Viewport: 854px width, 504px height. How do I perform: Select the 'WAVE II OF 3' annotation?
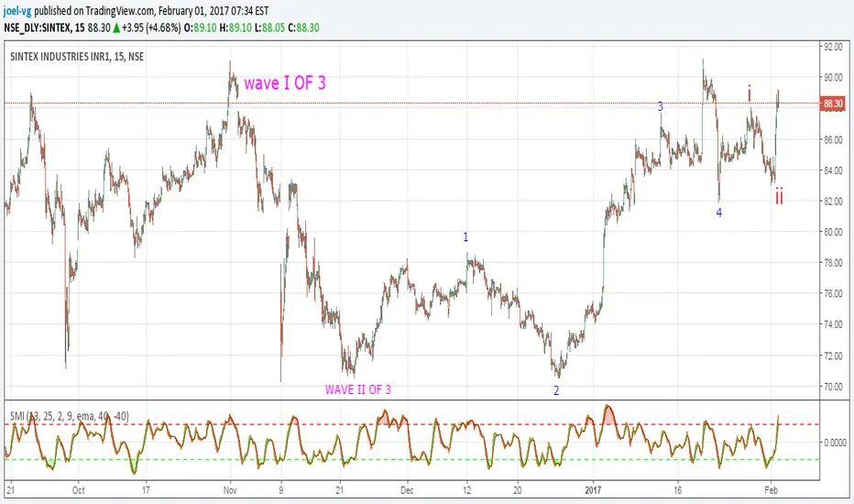(358, 389)
